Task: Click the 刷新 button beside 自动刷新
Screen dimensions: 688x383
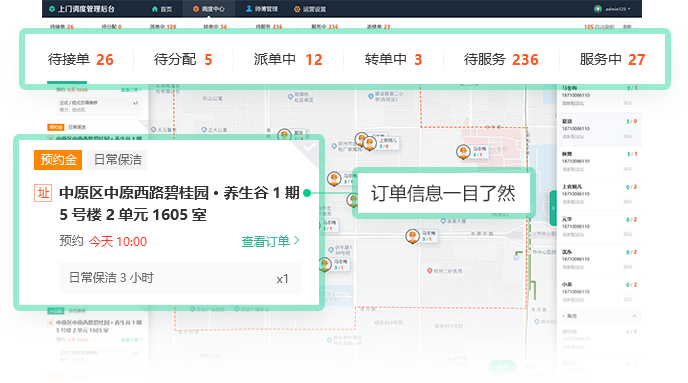Action: 627,27
